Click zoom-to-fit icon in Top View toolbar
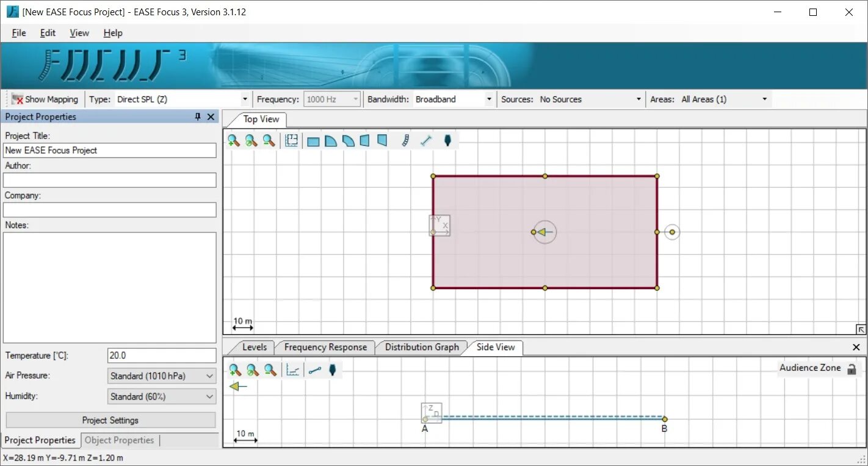The image size is (868, 466). [x=251, y=141]
